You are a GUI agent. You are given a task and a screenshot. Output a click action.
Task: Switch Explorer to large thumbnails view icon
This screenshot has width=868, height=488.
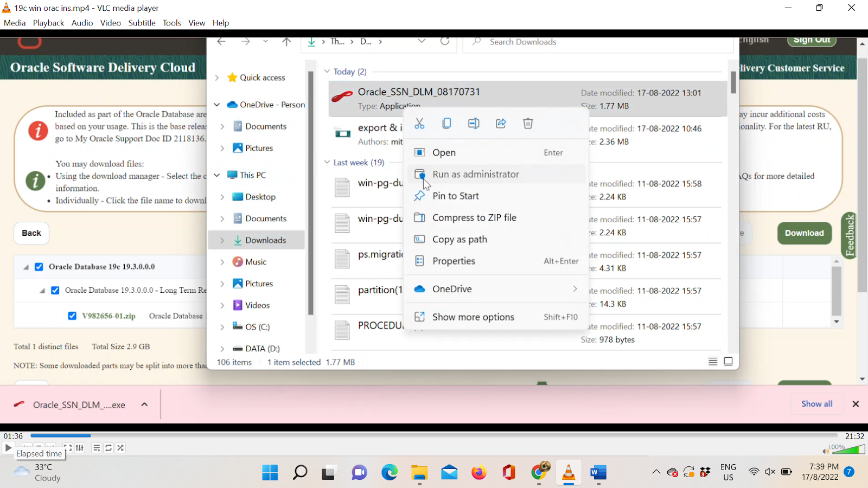pyautogui.click(x=728, y=362)
